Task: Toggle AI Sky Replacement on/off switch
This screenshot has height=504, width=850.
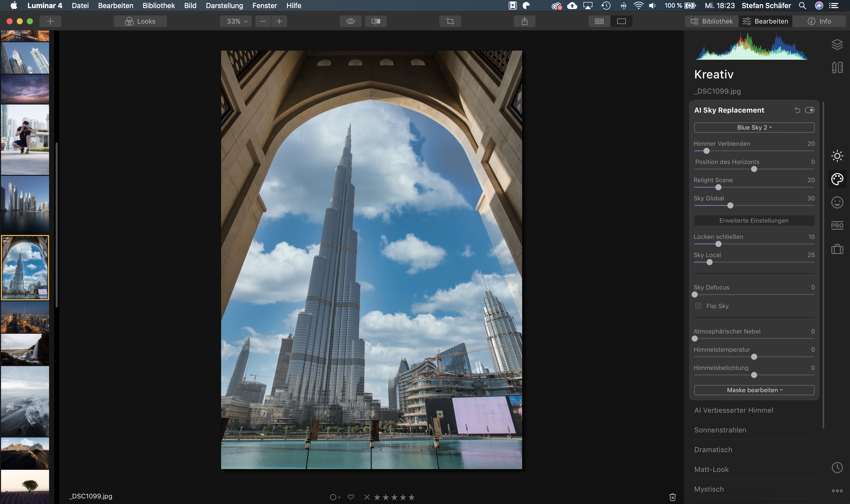Action: (809, 110)
